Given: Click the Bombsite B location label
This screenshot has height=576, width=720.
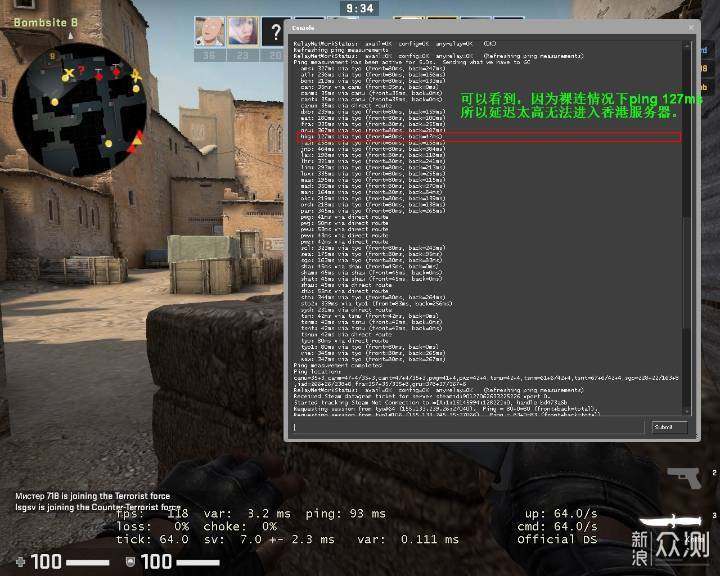Looking at the screenshot, I should [x=45, y=22].
